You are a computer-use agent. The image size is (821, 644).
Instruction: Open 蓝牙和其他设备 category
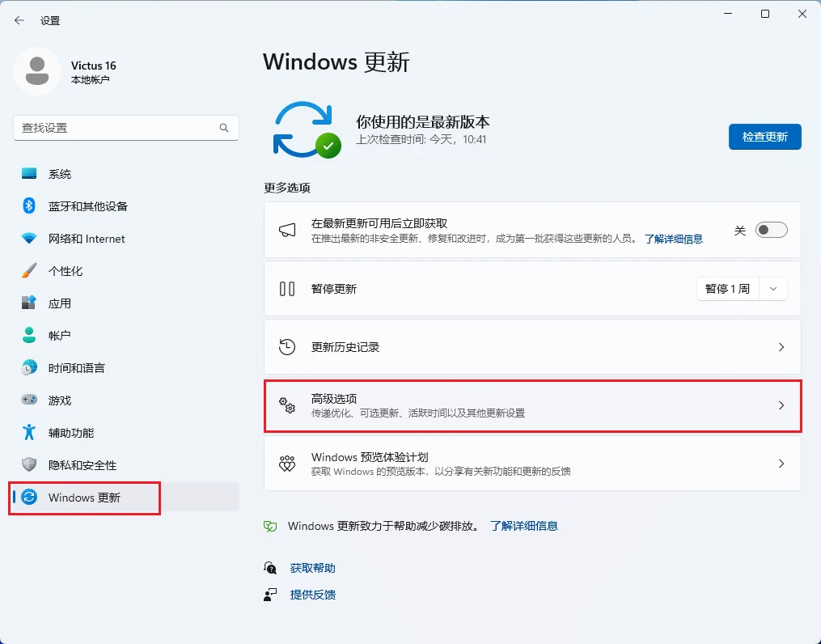point(125,205)
